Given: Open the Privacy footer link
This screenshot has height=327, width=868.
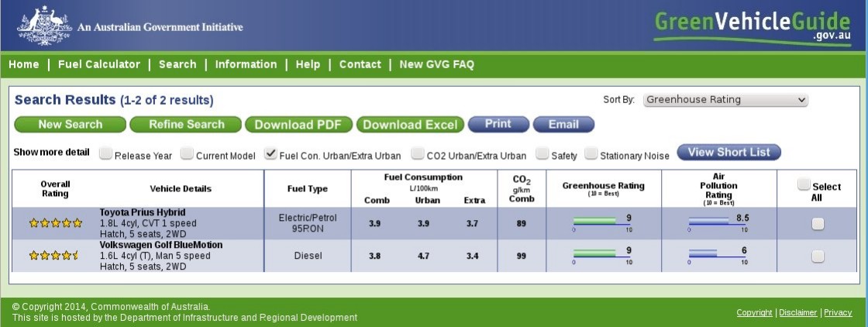Looking at the screenshot, I should coord(838,312).
